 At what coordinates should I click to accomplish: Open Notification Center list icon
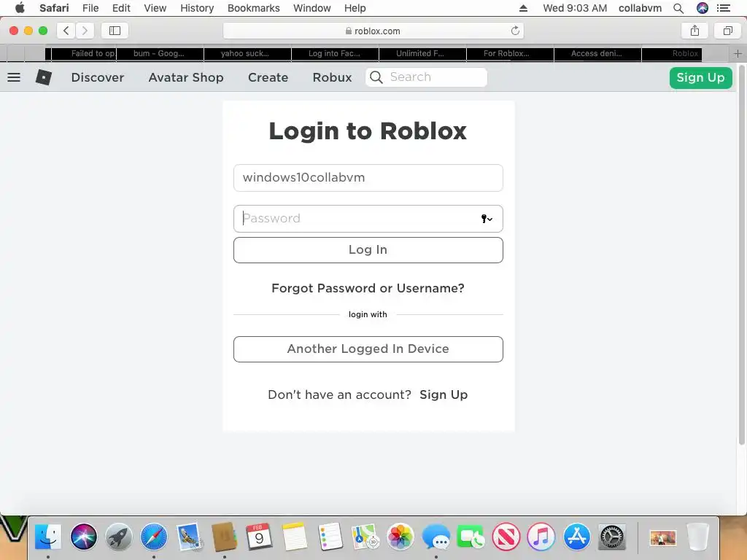tap(724, 8)
